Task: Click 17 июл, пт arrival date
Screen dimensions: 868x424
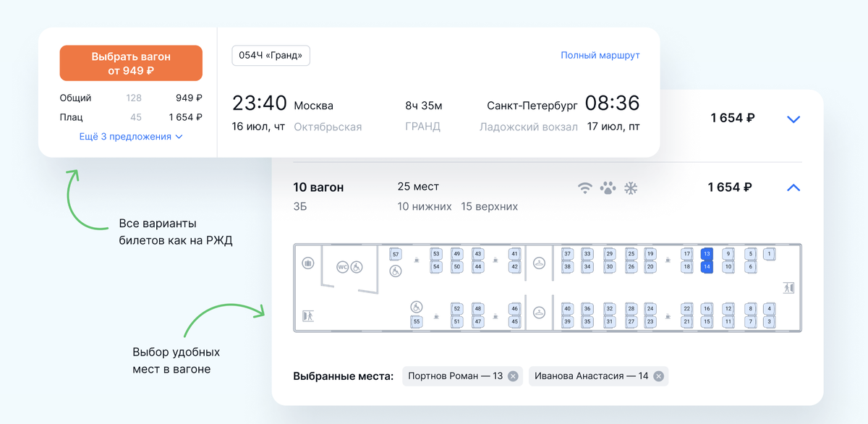Action: (x=613, y=127)
